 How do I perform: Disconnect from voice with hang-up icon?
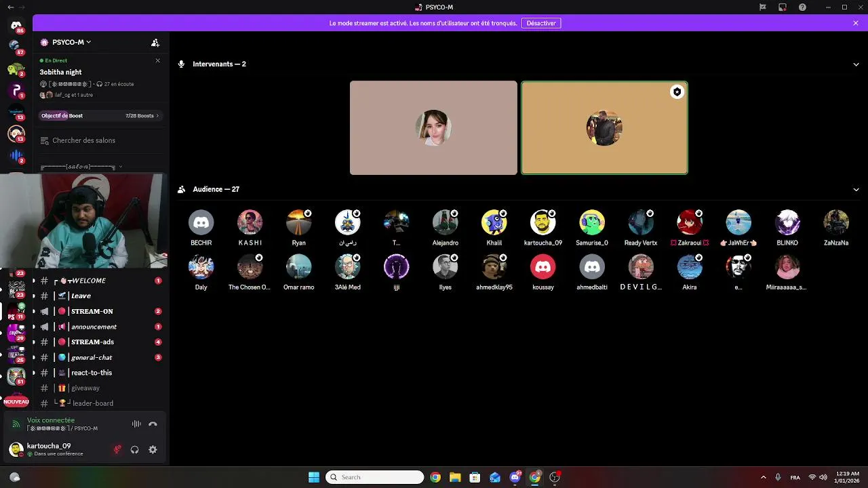[153, 424]
